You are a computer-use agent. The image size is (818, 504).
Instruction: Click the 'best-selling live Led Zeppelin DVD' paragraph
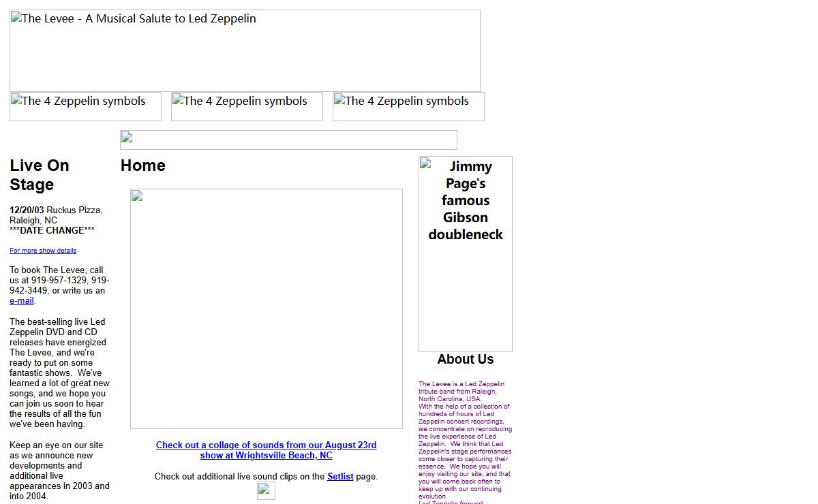[x=59, y=373]
